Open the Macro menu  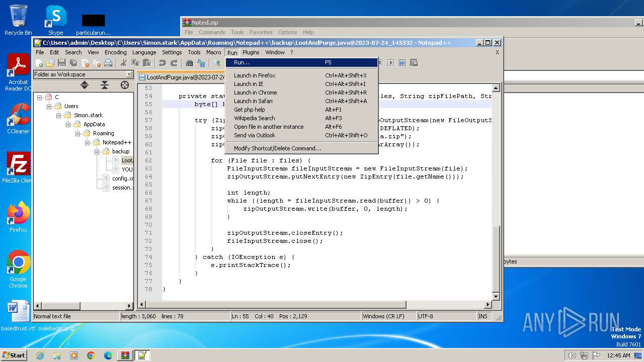pyautogui.click(x=213, y=52)
